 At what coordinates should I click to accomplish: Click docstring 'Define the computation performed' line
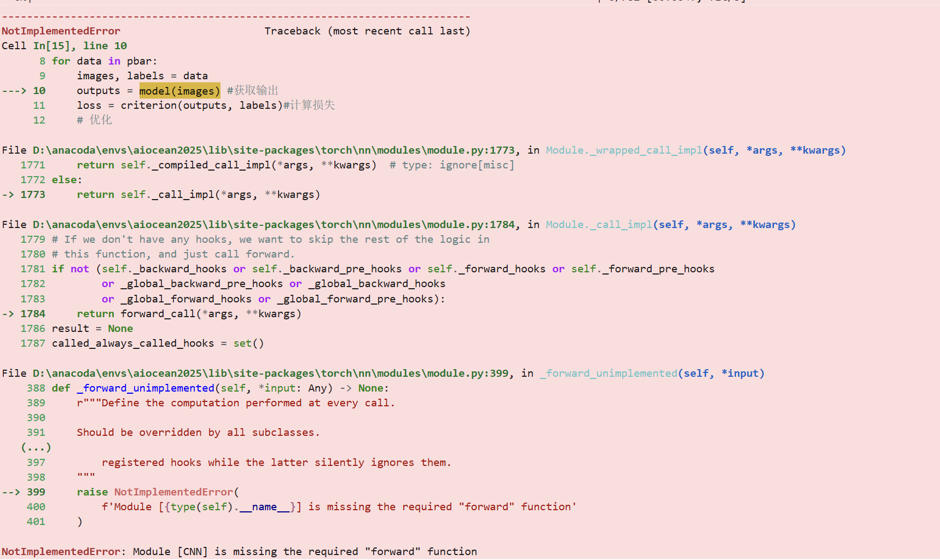click(235, 403)
